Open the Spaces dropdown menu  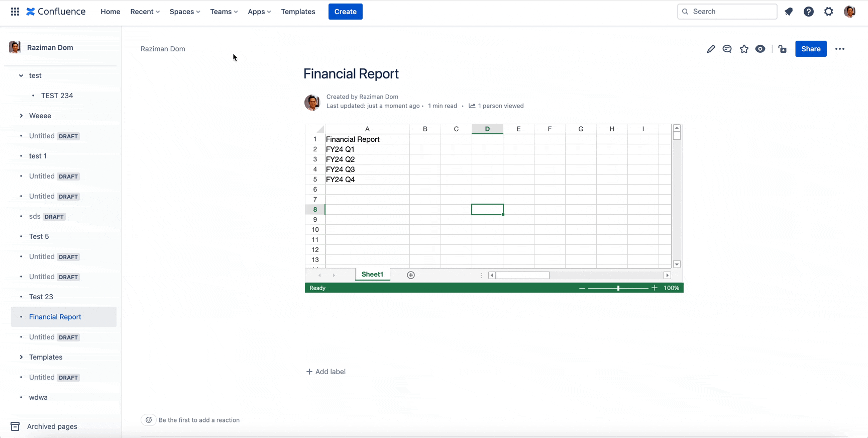[x=184, y=12]
